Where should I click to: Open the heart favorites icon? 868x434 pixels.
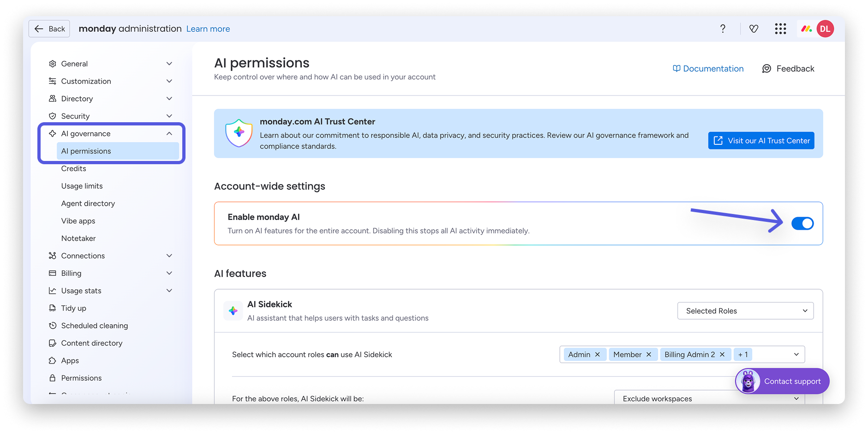coord(754,29)
